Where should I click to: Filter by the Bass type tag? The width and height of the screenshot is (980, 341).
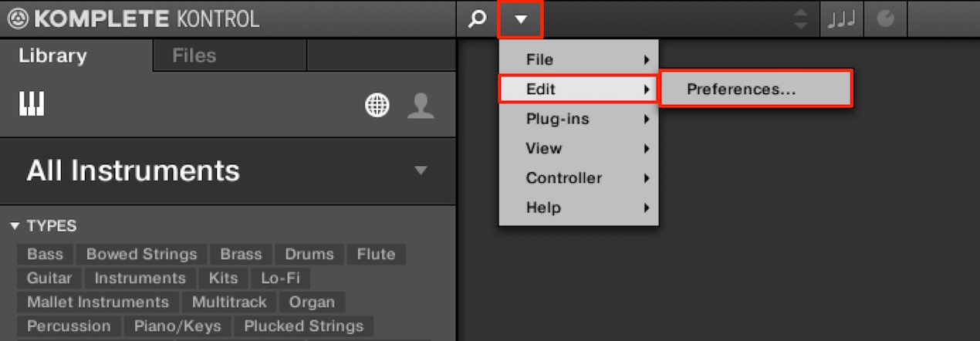tap(46, 254)
